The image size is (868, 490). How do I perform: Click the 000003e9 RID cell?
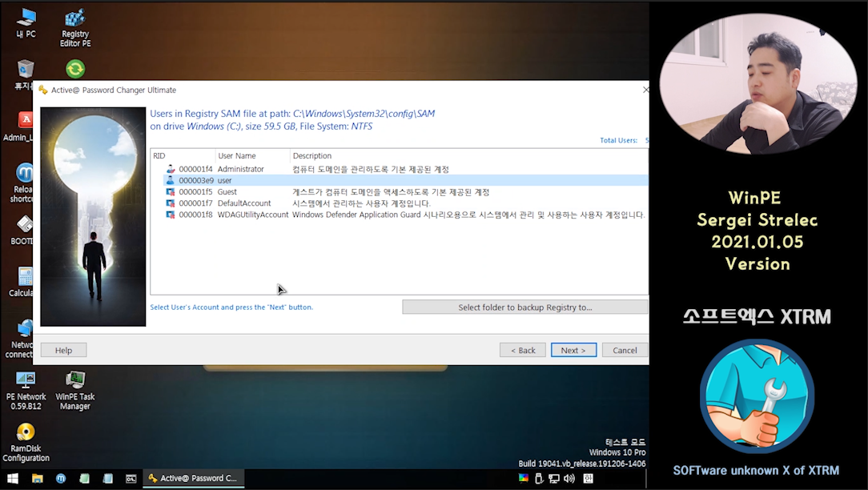click(x=196, y=180)
